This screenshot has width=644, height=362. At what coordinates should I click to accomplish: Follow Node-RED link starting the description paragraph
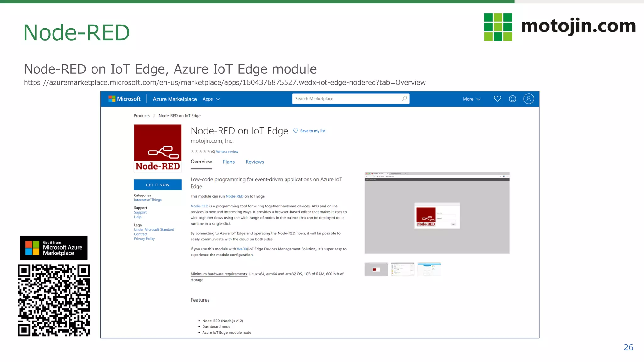point(199,206)
